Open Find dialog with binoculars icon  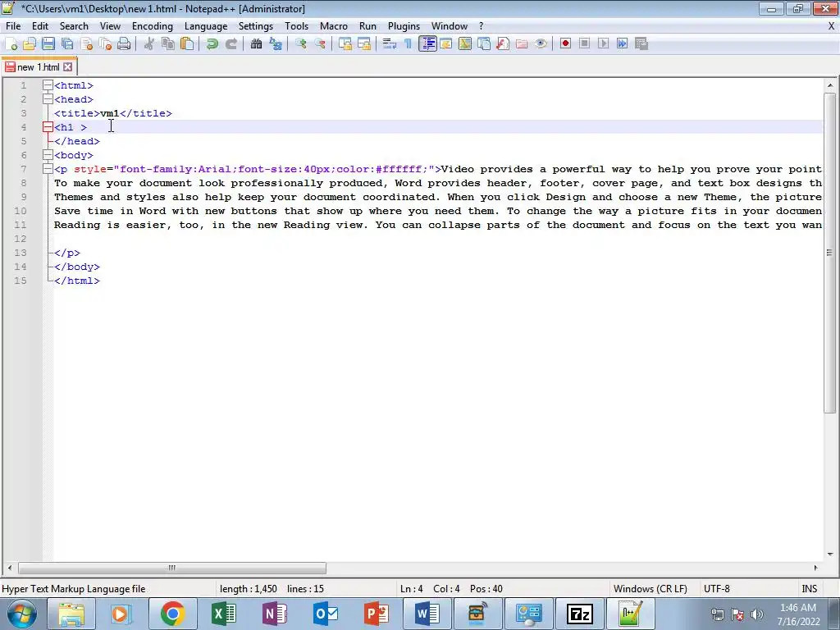tap(256, 44)
